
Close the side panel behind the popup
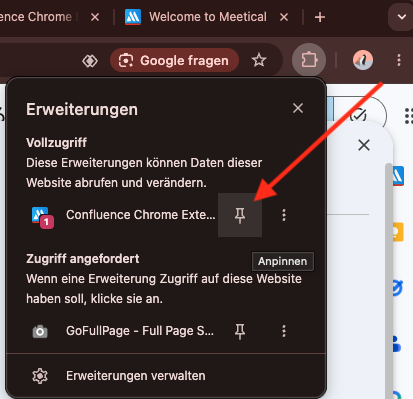364,145
